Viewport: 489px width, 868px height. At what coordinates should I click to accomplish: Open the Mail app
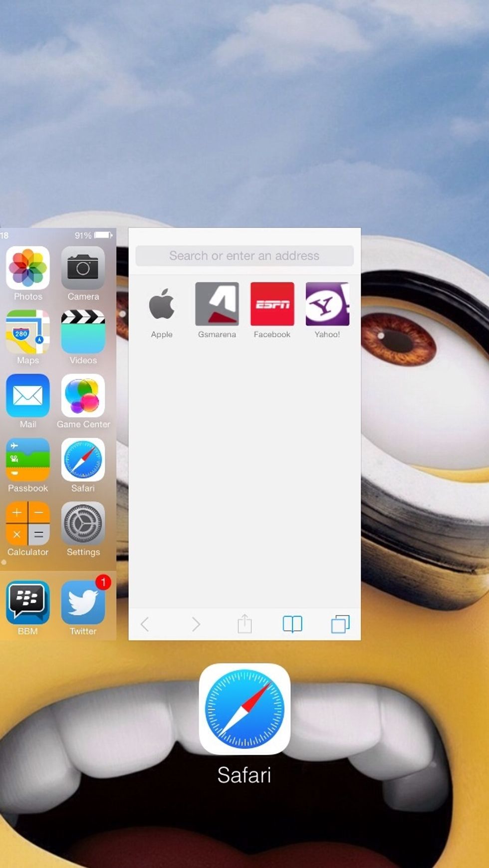coord(28,396)
